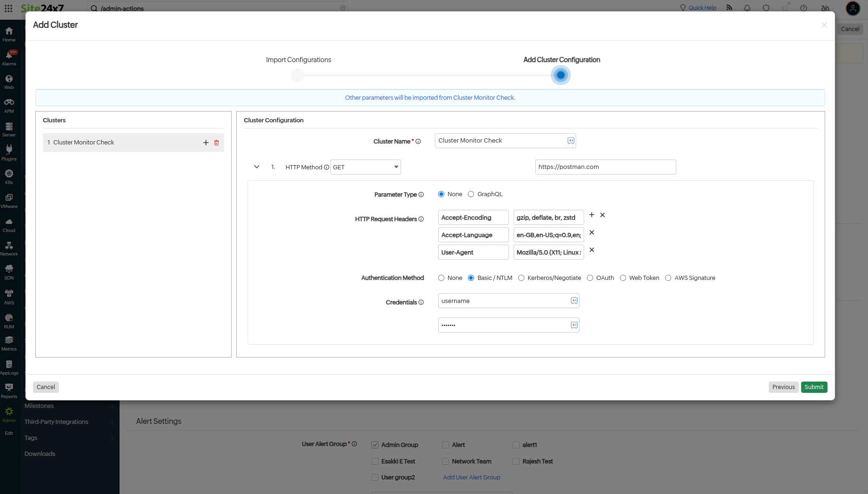Open the Reports section
The width and height of the screenshot is (868, 494).
tap(8, 389)
